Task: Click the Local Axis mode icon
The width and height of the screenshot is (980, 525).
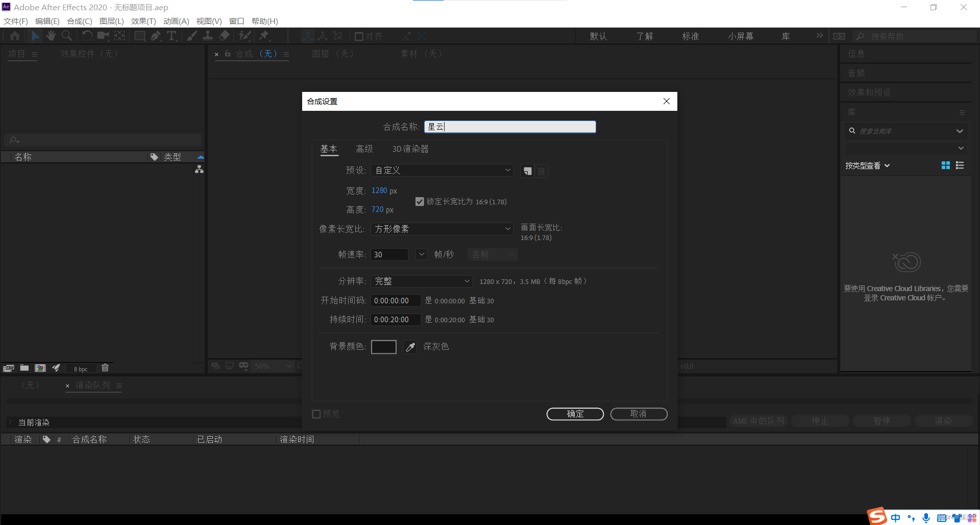Action: coord(308,36)
